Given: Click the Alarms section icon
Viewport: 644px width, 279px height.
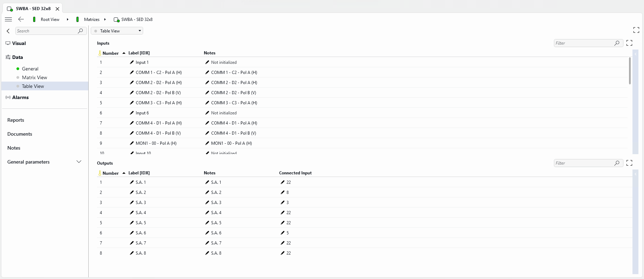Looking at the screenshot, I should point(8,97).
